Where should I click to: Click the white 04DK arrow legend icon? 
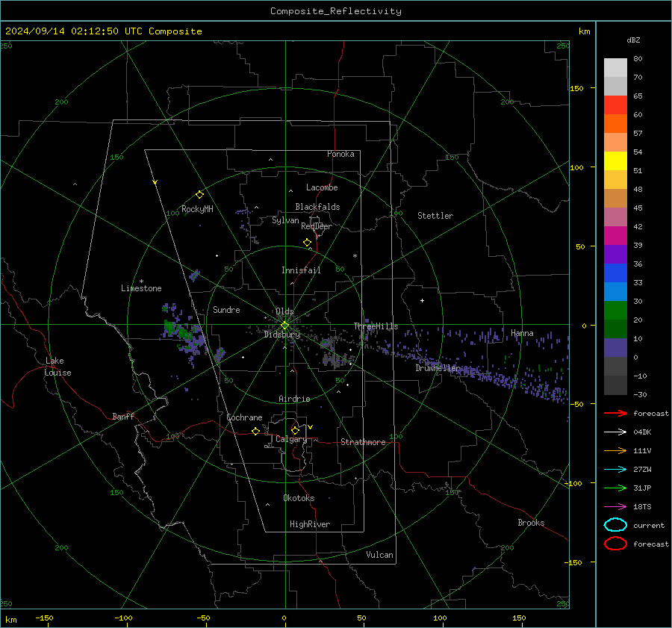[x=615, y=432]
